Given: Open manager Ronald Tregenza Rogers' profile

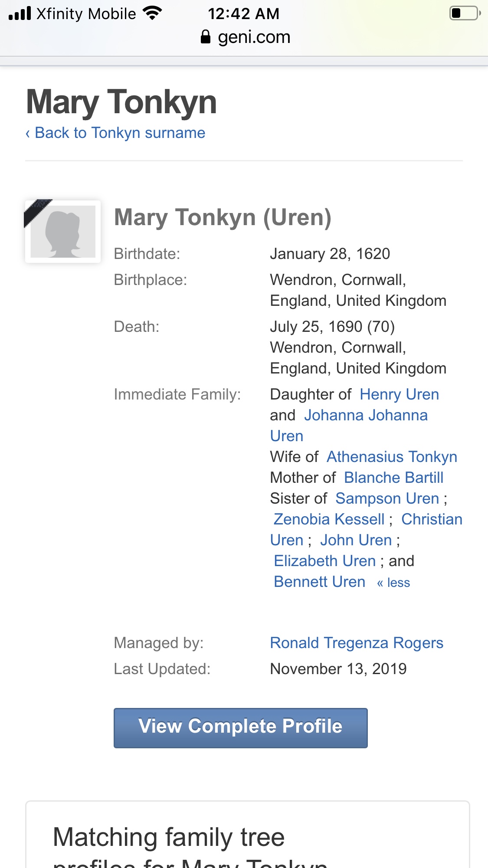Looking at the screenshot, I should click(x=356, y=643).
